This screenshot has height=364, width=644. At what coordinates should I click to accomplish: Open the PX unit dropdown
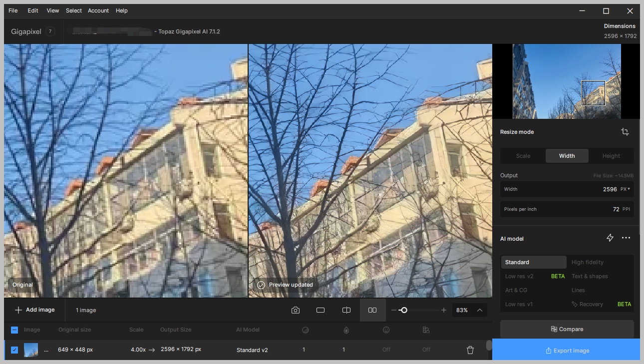point(624,189)
